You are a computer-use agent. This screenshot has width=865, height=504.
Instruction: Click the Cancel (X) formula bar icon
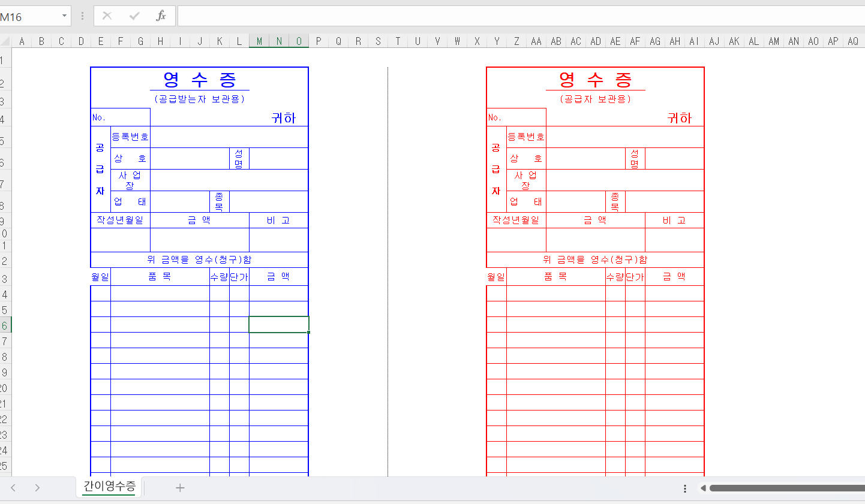point(107,16)
